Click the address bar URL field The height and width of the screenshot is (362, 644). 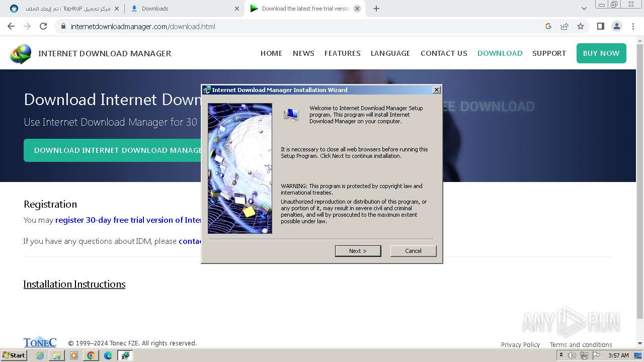click(302, 26)
